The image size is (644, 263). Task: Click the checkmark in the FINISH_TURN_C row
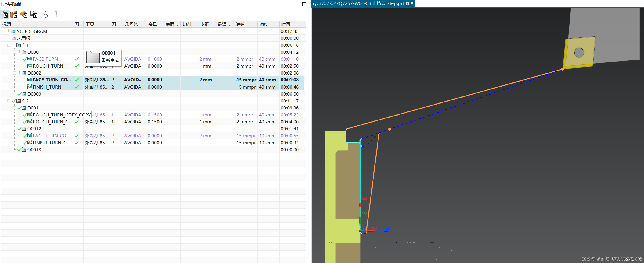click(77, 143)
